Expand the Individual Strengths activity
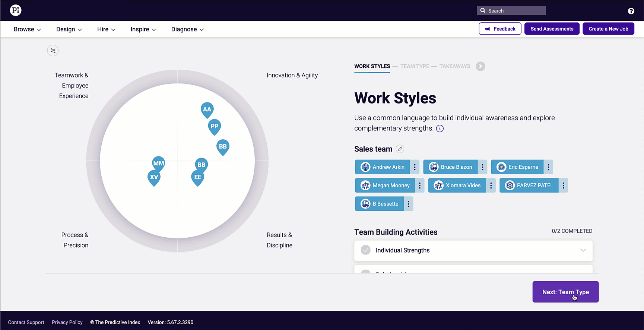 583,250
